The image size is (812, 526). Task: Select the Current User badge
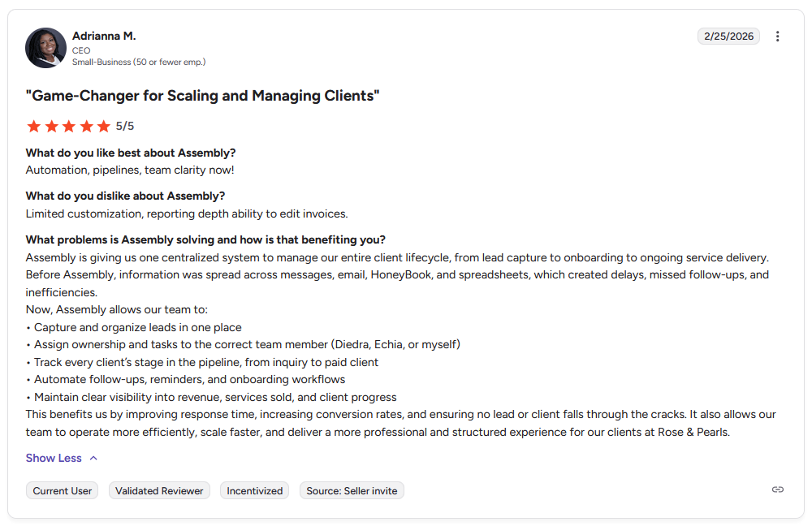[x=62, y=489]
